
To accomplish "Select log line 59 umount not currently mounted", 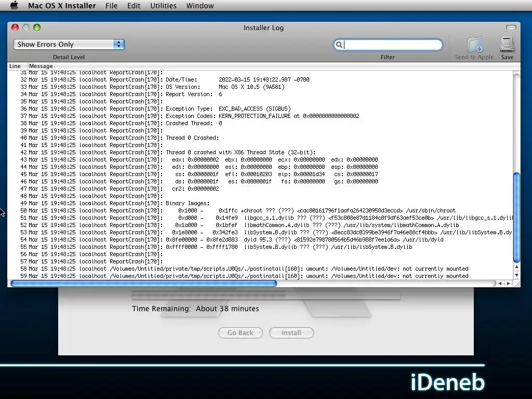I will [x=260, y=276].
